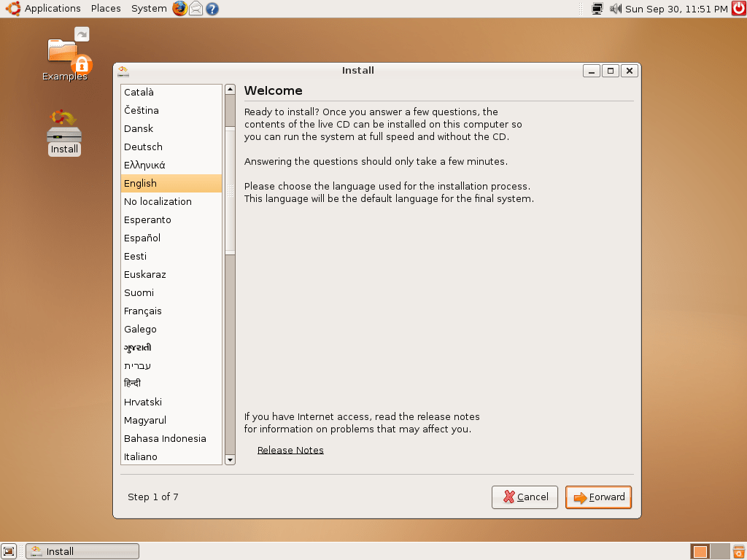Click the Show Desktop button in bottom panel
The height and width of the screenshot is (560, 747).
[x=9, y=551]
